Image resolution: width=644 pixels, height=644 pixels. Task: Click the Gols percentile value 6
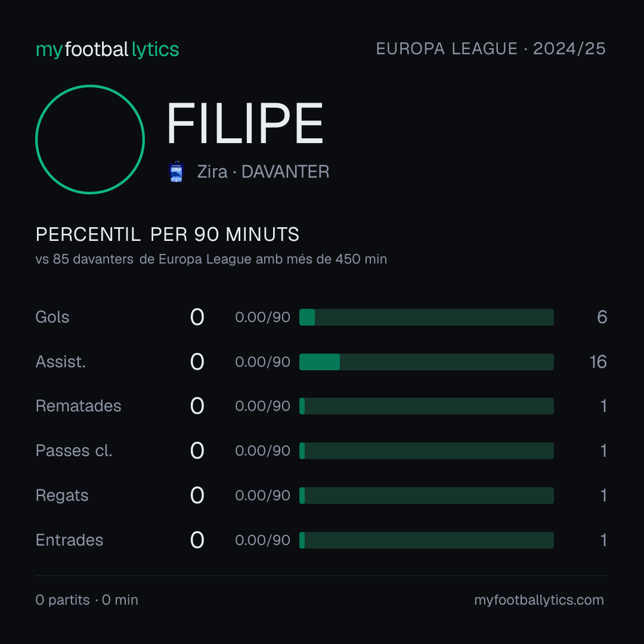[x=602, y=317]
